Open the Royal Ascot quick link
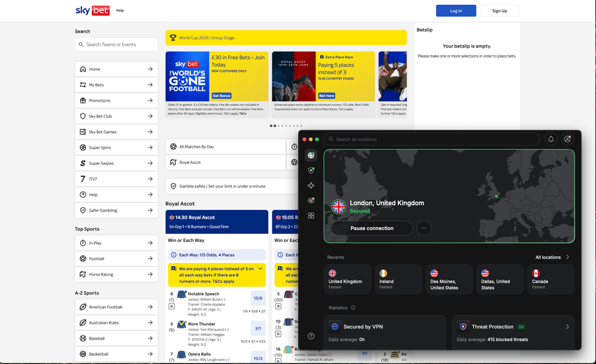596x364 pixels. [225, 162]
